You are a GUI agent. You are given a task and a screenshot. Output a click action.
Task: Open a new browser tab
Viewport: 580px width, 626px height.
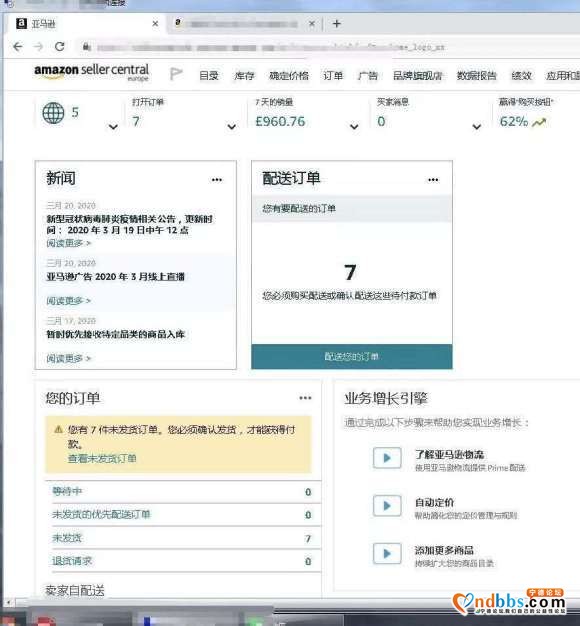pyautogui.click(x=337, y=24)
